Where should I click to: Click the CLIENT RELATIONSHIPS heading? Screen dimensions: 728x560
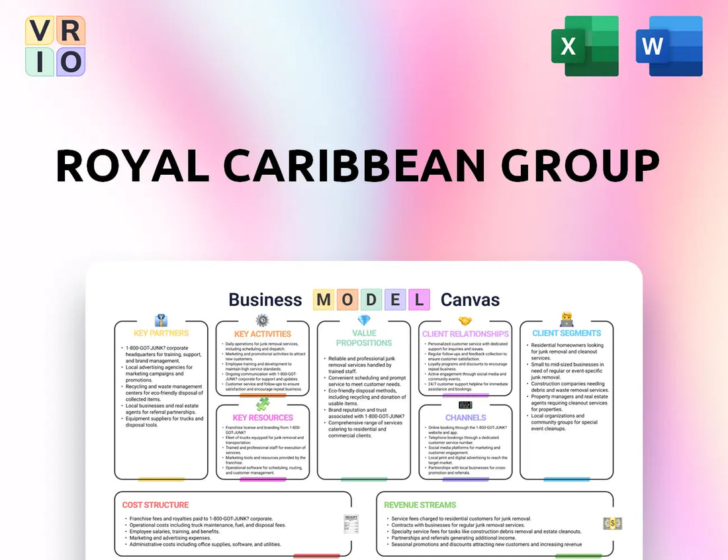point(465,334)
